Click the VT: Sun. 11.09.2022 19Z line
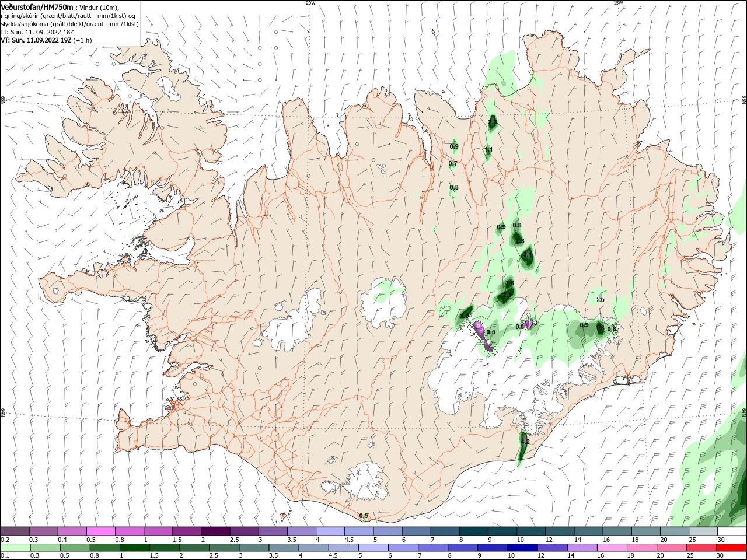The width and height of the screenshot is (747, 560). click(46, 40)
